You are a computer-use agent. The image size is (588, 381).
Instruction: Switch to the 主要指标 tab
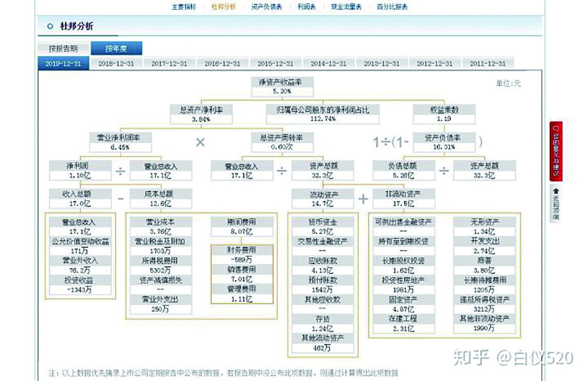coord(183,6)
